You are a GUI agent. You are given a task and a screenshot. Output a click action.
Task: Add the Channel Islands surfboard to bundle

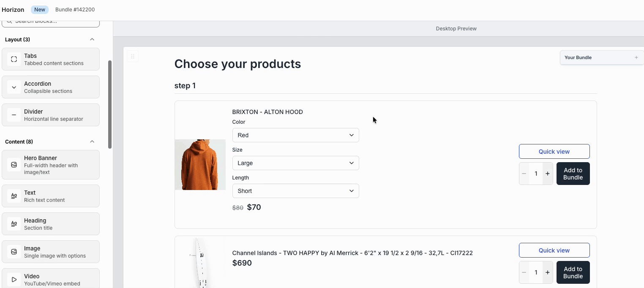573,272
